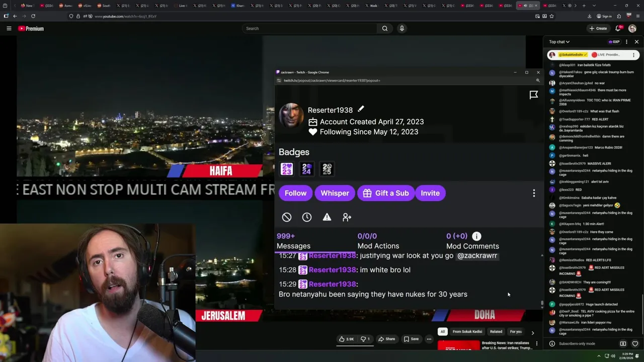This screenshot has height=362, width=644.
Task: Select the From Sokak Kedisi chip
Action: pos(467,332)
